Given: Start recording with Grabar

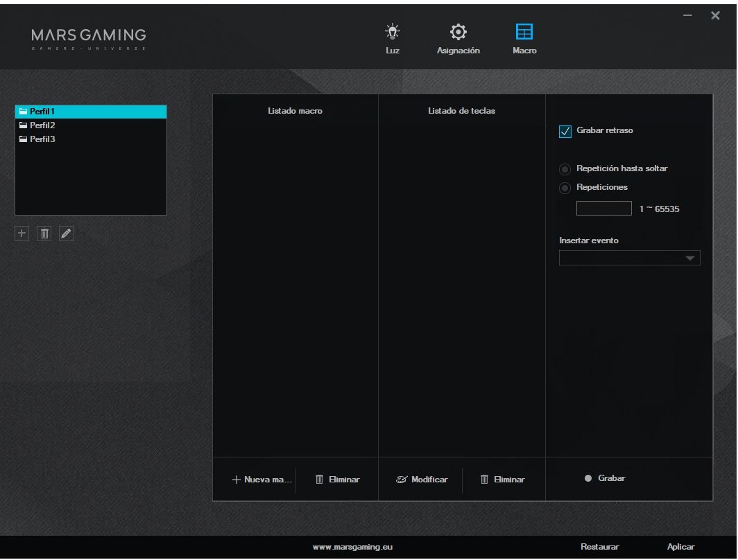Looking at the screenshot, I should tap(605, 478).
